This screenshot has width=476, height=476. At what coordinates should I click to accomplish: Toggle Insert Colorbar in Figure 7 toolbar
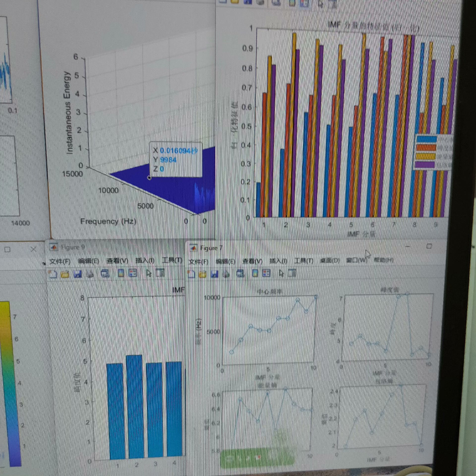(255, 273)
